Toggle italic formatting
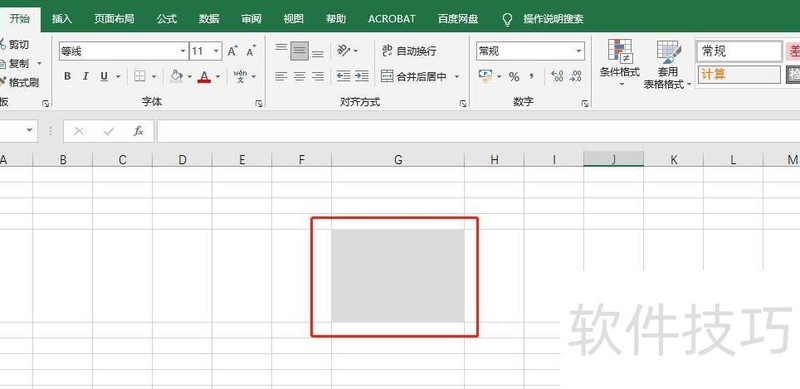The width and height of the screenshot is (800, 389). coord(86,77)
